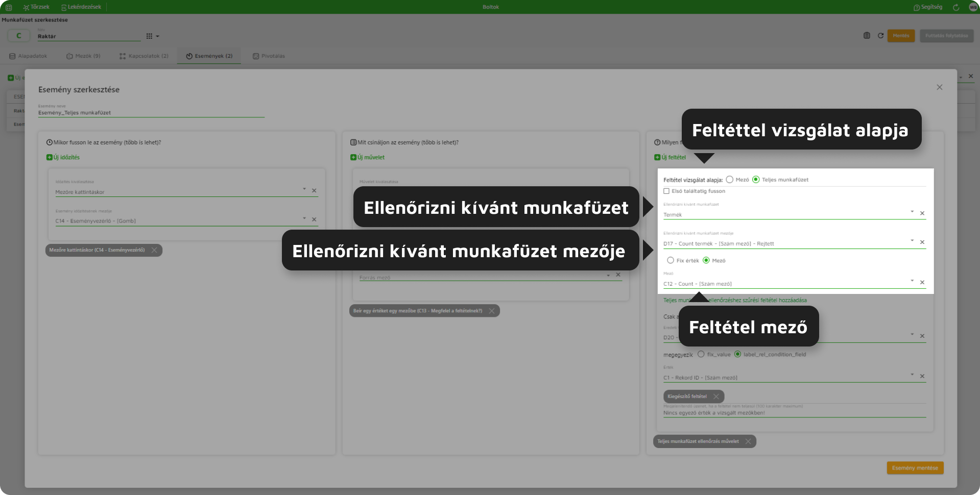Open the WB user avatar menu
The width and height of the screenshot is (980, 495).
tap(973, 7)
